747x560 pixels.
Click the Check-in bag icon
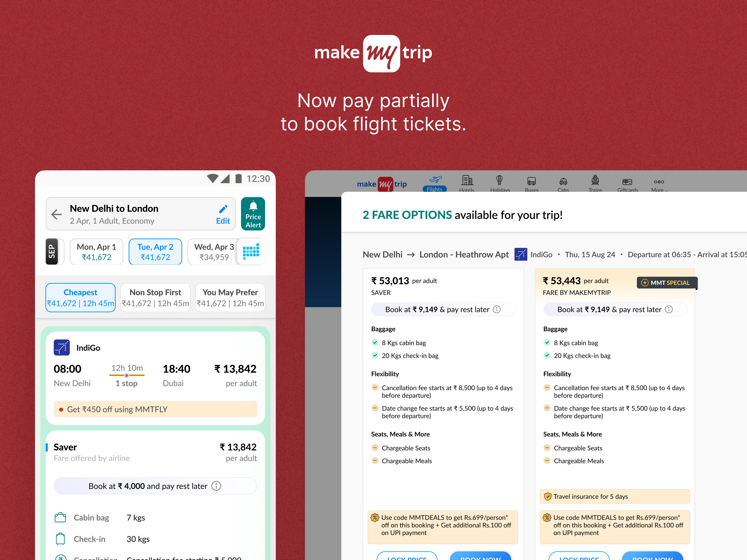tap(60, 539)
